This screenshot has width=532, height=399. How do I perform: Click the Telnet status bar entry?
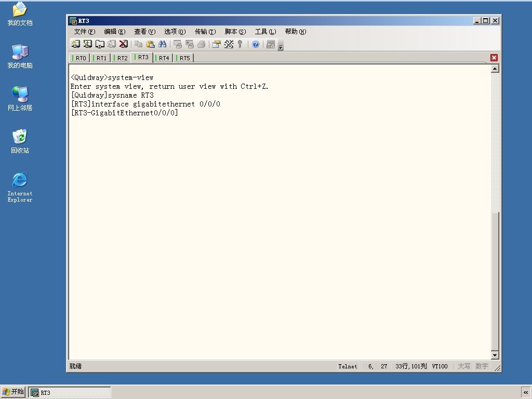coord(348,366)
